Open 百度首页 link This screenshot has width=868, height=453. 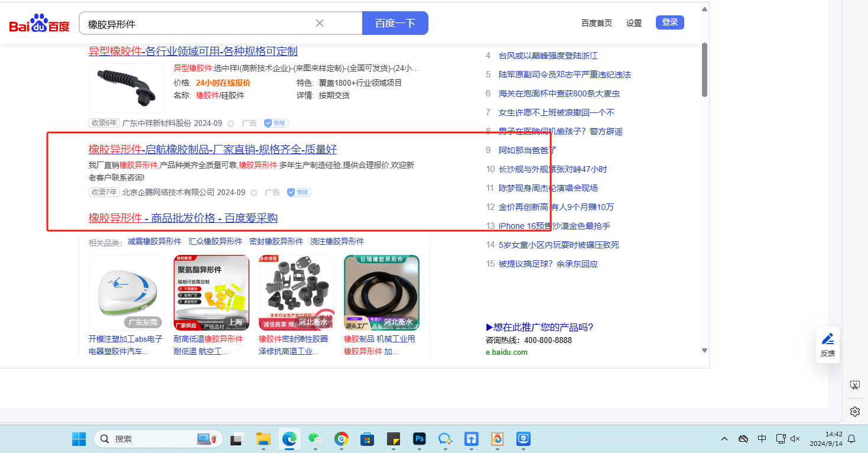click(597, 23)
